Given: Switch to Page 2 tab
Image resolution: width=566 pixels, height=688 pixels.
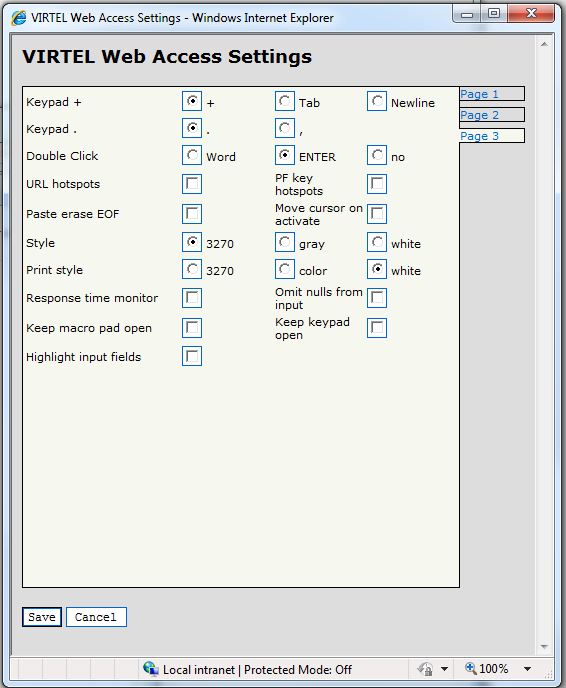Looking at the screenshot, I should click(492, 115).
